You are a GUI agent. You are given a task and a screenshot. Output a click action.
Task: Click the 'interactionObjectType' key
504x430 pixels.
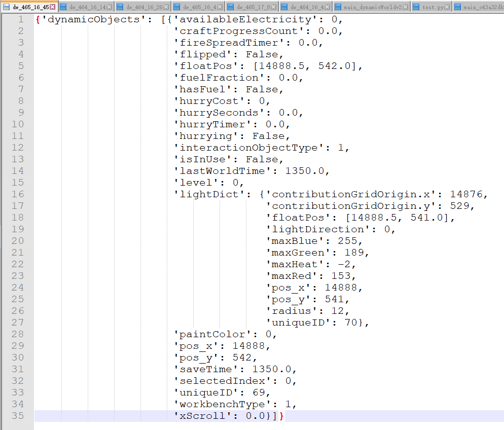point(249,148)
